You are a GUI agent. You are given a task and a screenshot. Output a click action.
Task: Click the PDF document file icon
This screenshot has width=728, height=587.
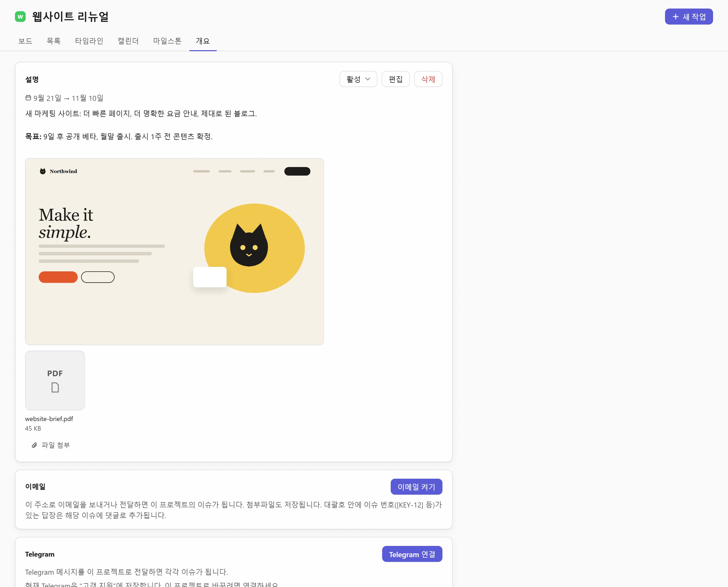[55, 387]
